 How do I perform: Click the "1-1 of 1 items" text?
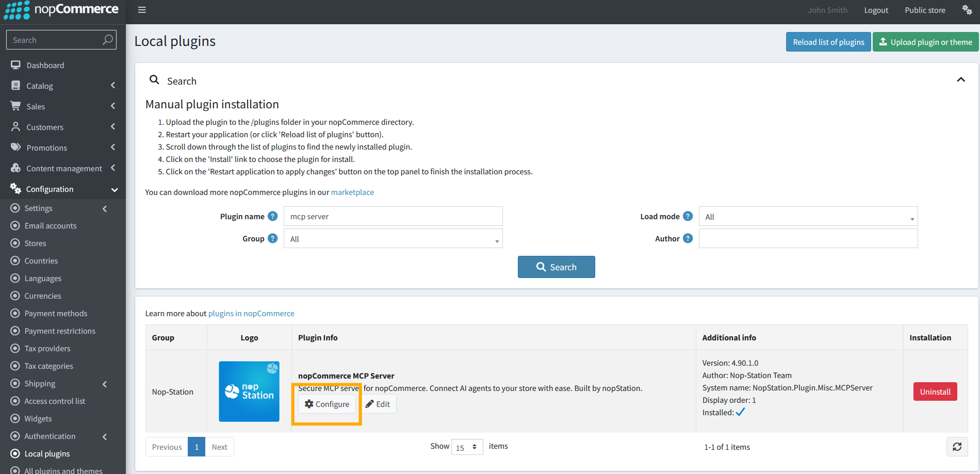727,447
